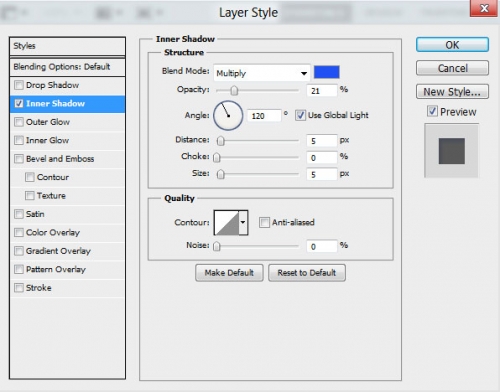The image size is (500, 392).
Task: Click the Opacity slider handle
Action: 234,90
